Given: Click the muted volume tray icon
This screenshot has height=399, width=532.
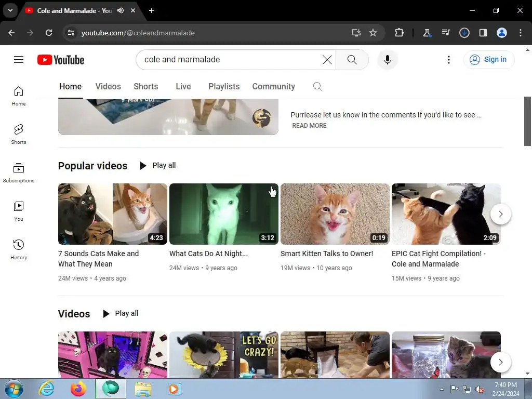Looking at the screenshot, I should point(480,389).
